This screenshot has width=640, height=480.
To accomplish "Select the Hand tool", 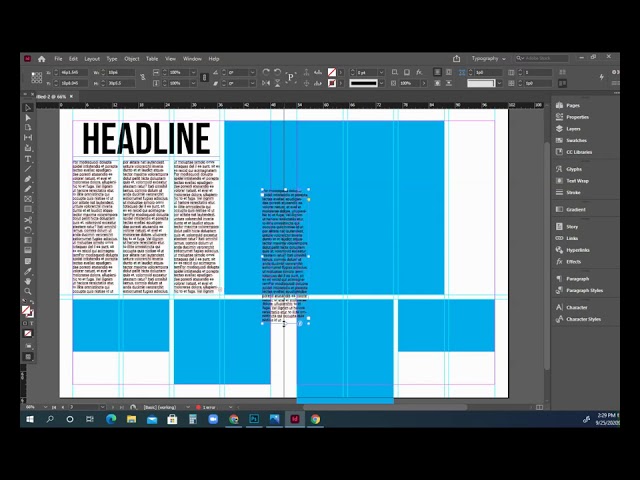I will pos(28,282).
